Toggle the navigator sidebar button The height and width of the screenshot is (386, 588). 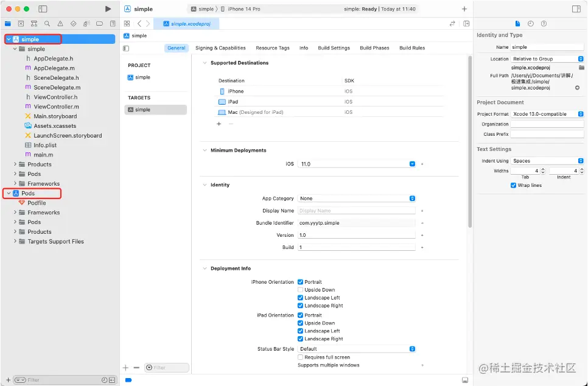[x=43, y=9]
